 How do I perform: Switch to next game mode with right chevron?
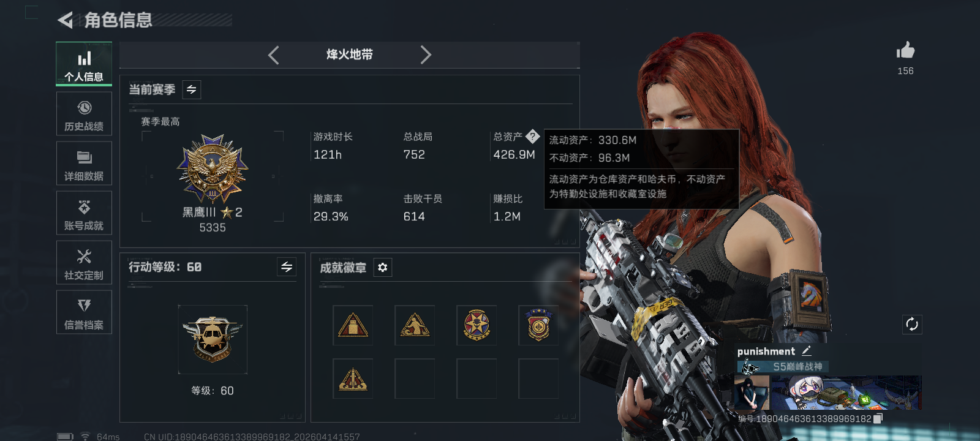click(x=426, y=55)
